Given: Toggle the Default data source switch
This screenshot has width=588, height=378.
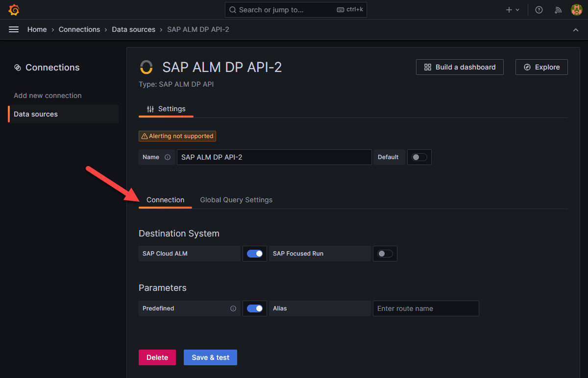Looking at the screenshot, I should click(419, 157).
